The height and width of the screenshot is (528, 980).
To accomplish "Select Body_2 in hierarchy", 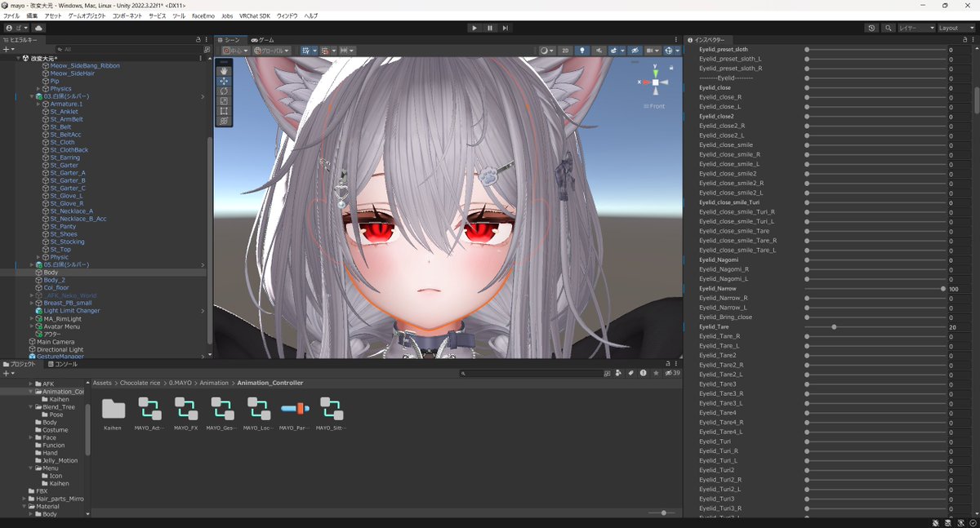I will 54,280.
